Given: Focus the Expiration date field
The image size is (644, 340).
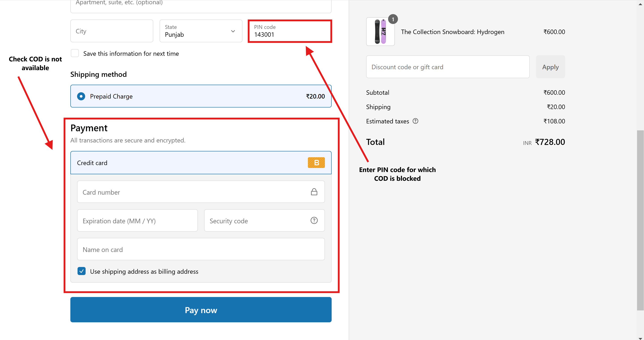Looking at the screenshot, I should point(137,221).
